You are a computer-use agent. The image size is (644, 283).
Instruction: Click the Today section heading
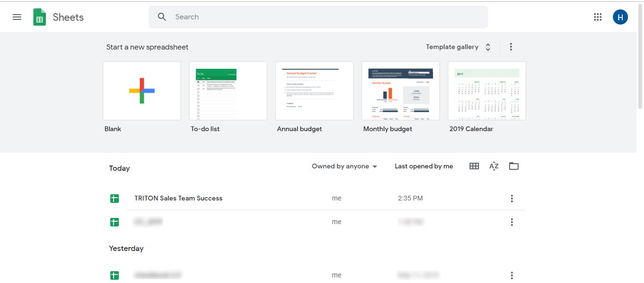point(119,168)
